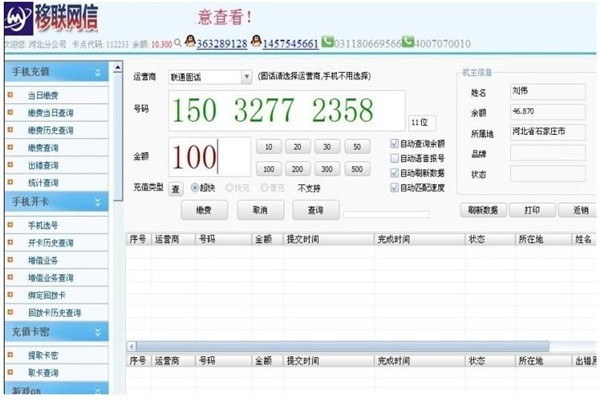Viewport: 600px width, 400px height.
Task: Collapse the 手机开卡 sidebar section
Action: [x=98, y=202]
